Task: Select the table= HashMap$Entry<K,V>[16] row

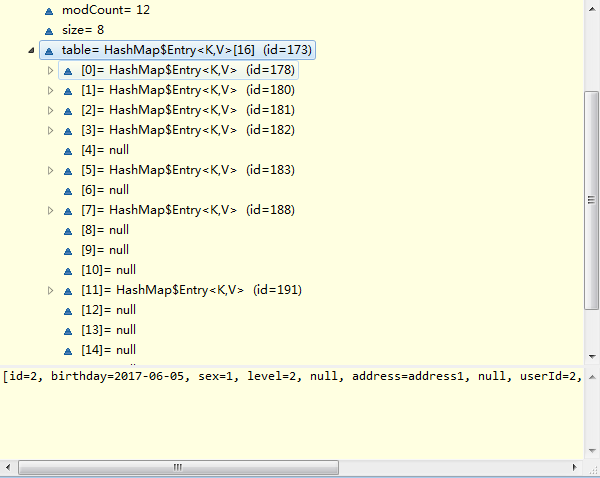Action: 178,50
